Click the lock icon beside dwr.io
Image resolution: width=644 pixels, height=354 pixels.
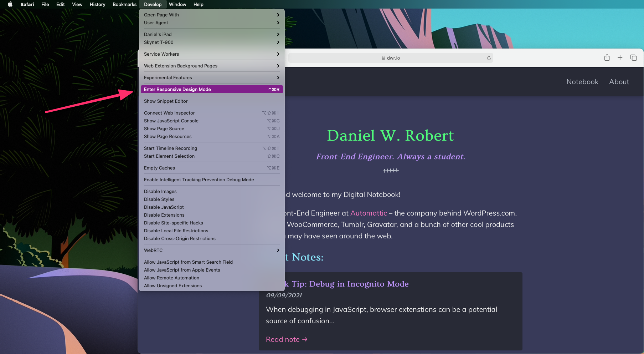tap(383, 58)
